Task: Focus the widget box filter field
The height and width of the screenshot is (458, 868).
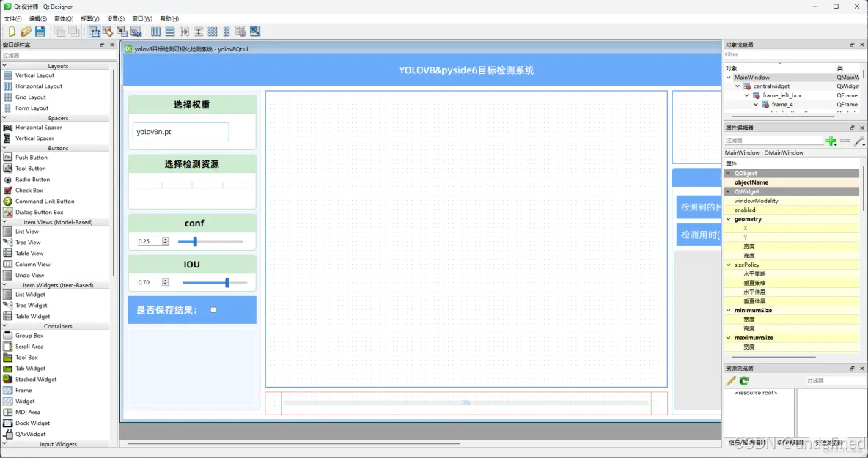Action: (58, 55)
